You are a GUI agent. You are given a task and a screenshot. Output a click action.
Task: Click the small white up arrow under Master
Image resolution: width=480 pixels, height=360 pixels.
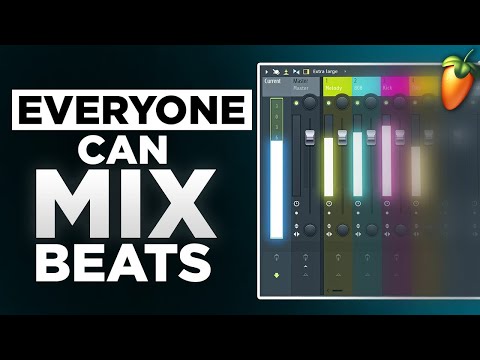coord(305,267)
